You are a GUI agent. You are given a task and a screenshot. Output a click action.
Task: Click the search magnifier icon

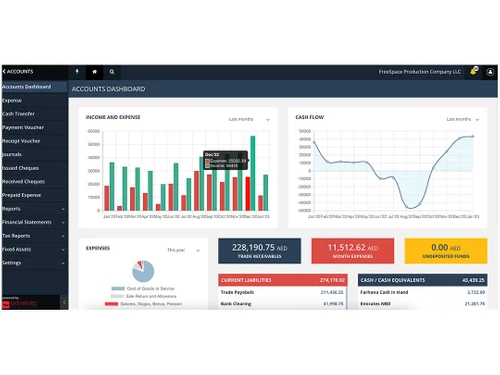click(x=112, y=72)
